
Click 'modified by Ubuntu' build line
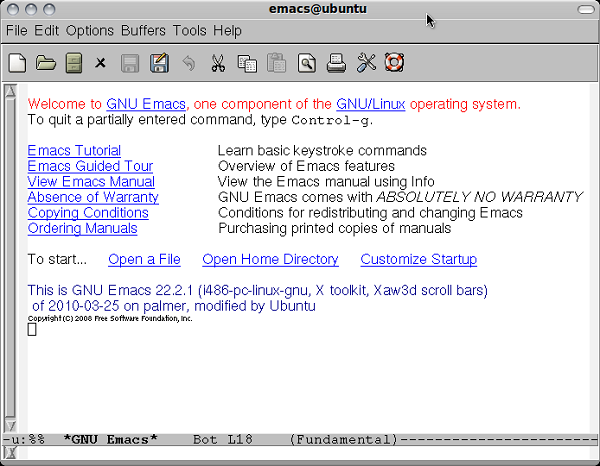pos(255,306)
